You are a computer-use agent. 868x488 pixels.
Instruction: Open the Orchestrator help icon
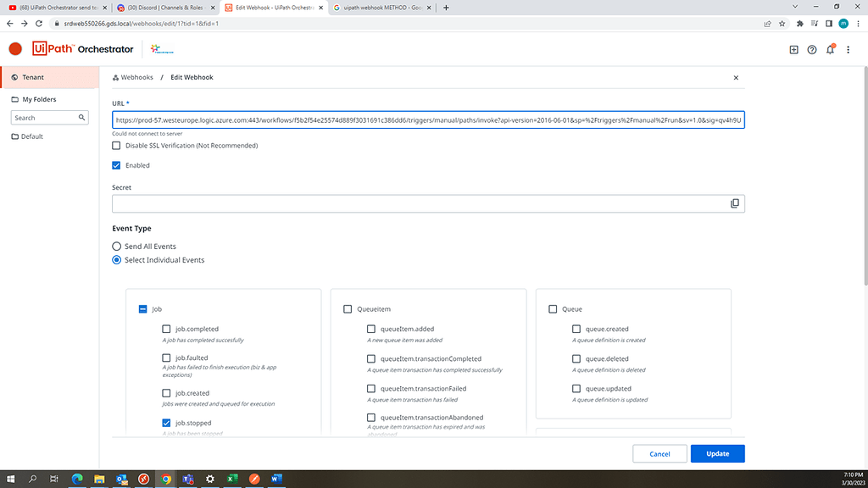811,50
